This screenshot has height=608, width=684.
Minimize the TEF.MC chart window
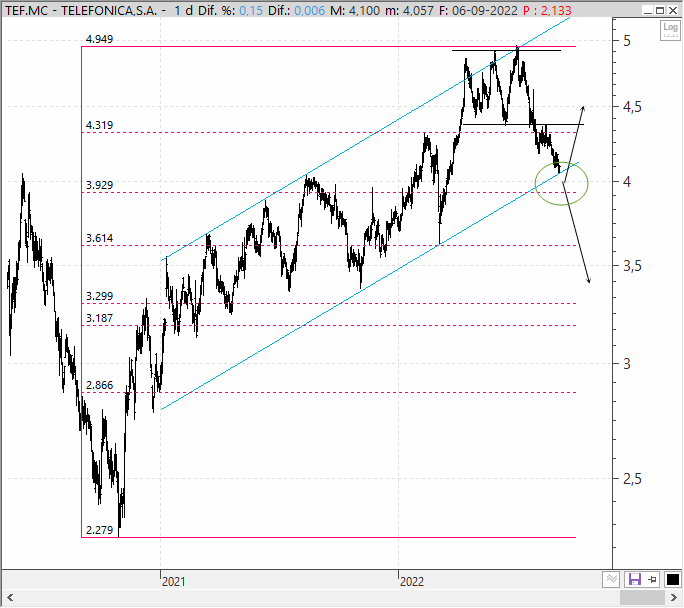(648, 10)
